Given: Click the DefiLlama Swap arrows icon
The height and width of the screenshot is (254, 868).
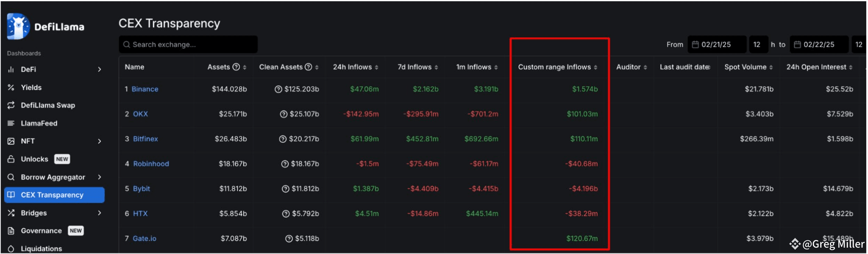Looking at the screenshot, I should 11,105.
